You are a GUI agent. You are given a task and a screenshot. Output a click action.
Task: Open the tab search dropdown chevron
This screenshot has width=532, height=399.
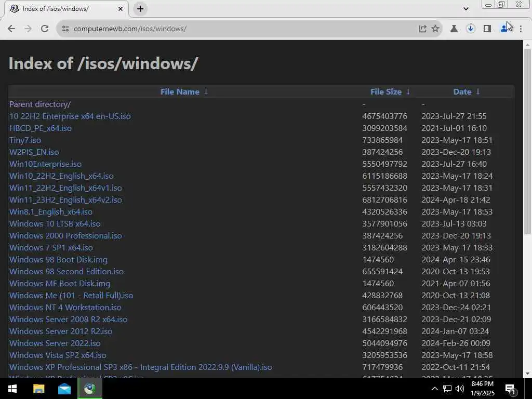coord(466,9)
